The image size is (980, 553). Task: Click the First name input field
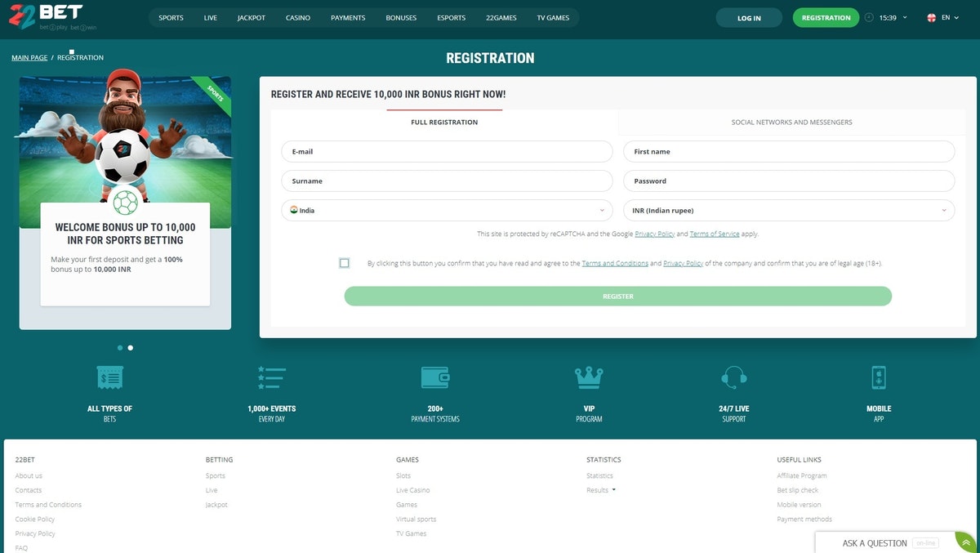pos(789,151)
